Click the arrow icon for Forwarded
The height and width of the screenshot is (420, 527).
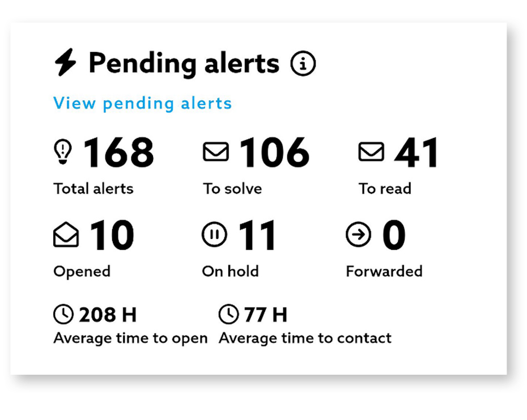[359, 235]
